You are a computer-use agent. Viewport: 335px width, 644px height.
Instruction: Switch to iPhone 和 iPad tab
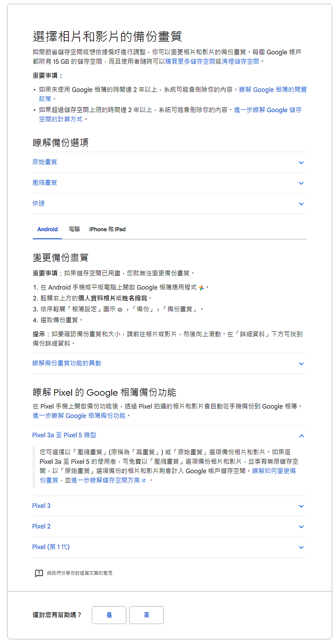[x=107, y=229]
